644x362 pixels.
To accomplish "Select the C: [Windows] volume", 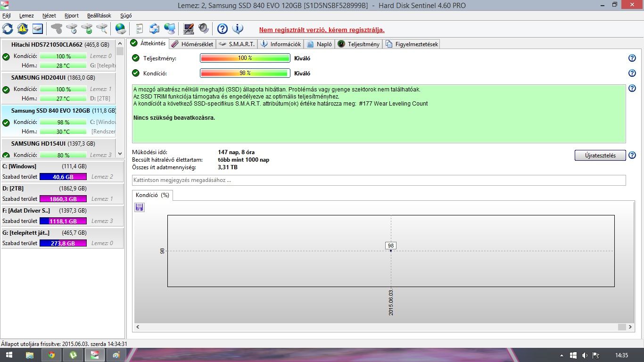I will click(x=62, y=172).
